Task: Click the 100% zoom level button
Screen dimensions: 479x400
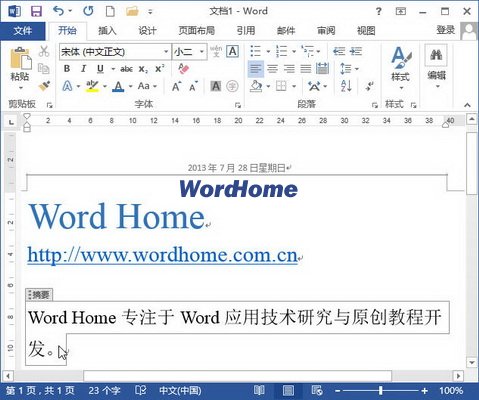Action: [x=451, y=390]
